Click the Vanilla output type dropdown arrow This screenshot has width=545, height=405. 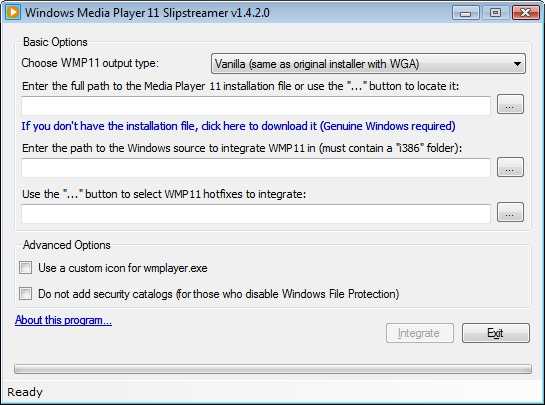[517, 64]
